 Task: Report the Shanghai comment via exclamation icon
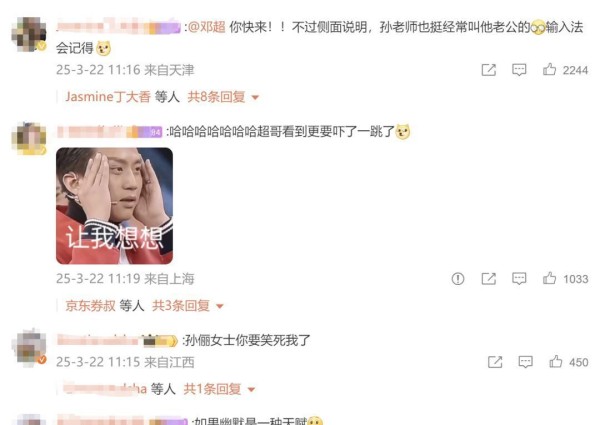point(458,278)
